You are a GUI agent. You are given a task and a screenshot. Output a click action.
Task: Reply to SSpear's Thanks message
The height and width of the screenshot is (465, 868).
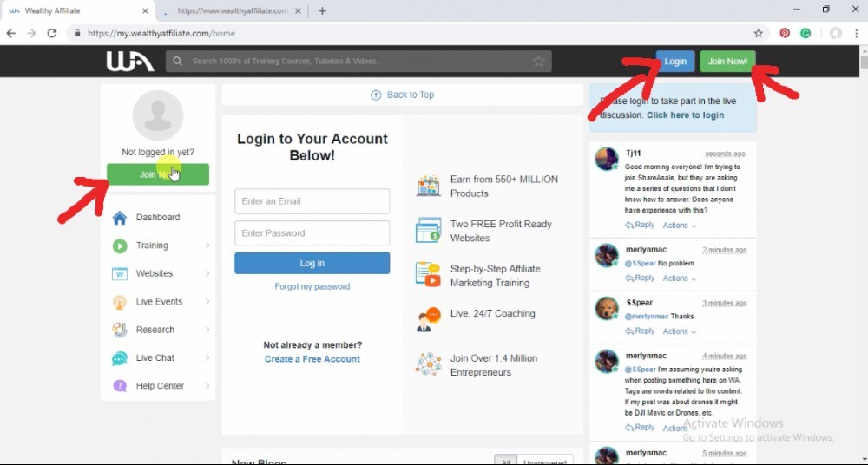pos(640,331)
